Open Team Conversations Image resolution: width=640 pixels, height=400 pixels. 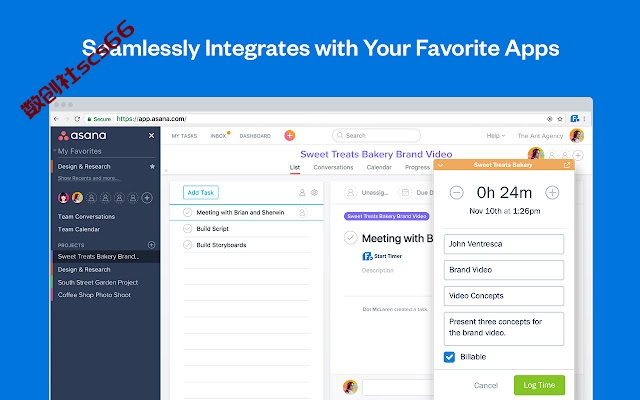pos(86,217)
